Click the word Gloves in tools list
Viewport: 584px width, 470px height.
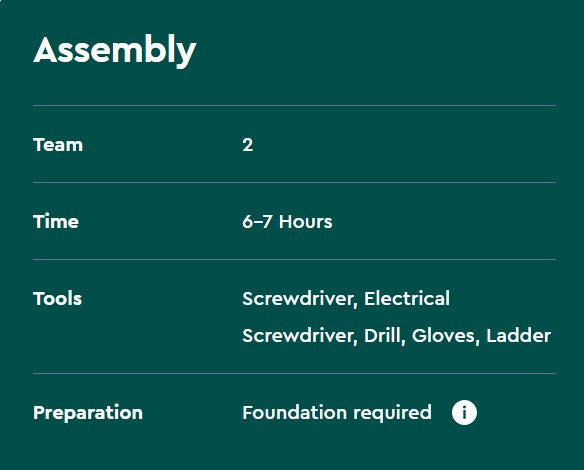(x=445, y=336)
